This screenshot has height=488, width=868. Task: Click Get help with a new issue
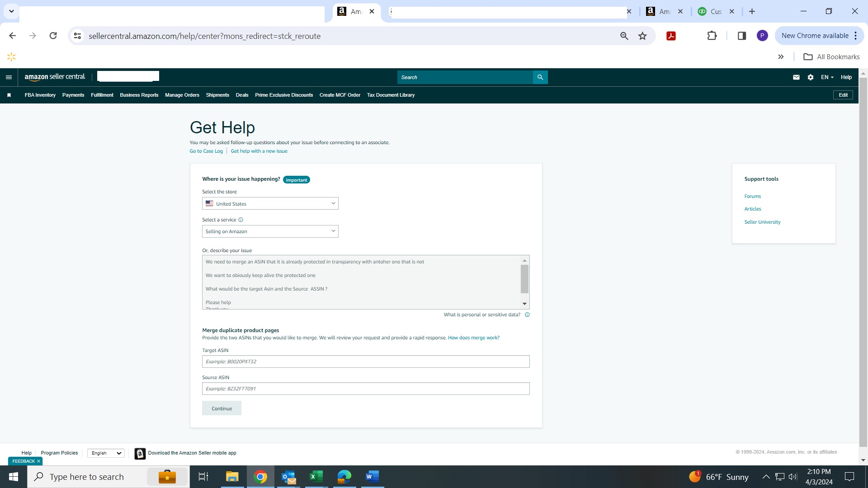click(x=259, y=151)
